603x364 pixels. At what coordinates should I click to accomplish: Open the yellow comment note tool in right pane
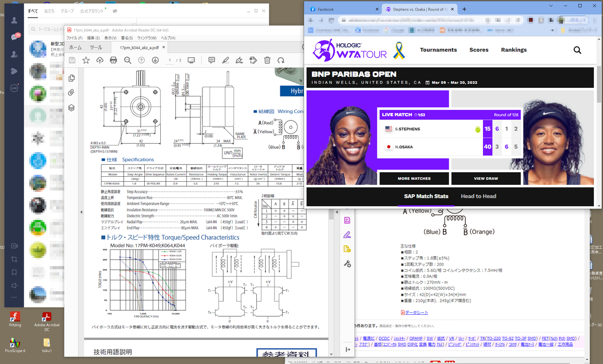pyautogui.click(x=347, y=249)
